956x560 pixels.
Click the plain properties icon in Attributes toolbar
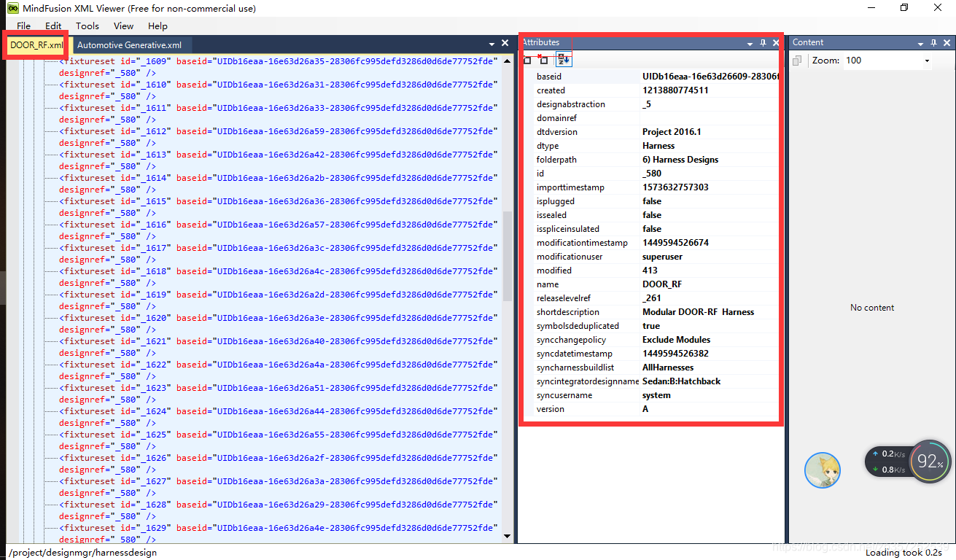[x=528, y=59]
